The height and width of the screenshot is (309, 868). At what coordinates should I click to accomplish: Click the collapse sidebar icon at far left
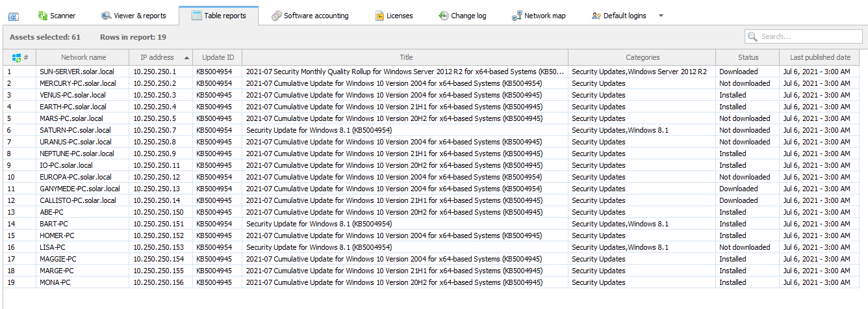click(14, 16)
